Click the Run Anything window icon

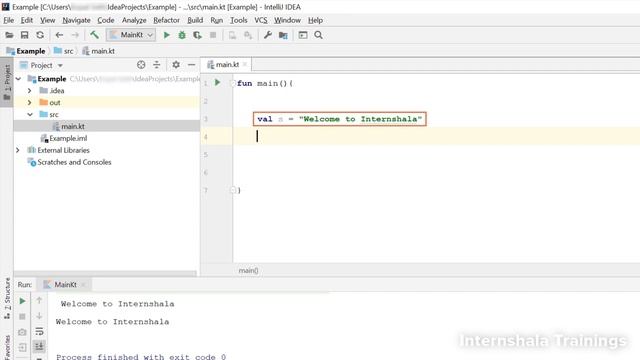[x=303, y=35]
